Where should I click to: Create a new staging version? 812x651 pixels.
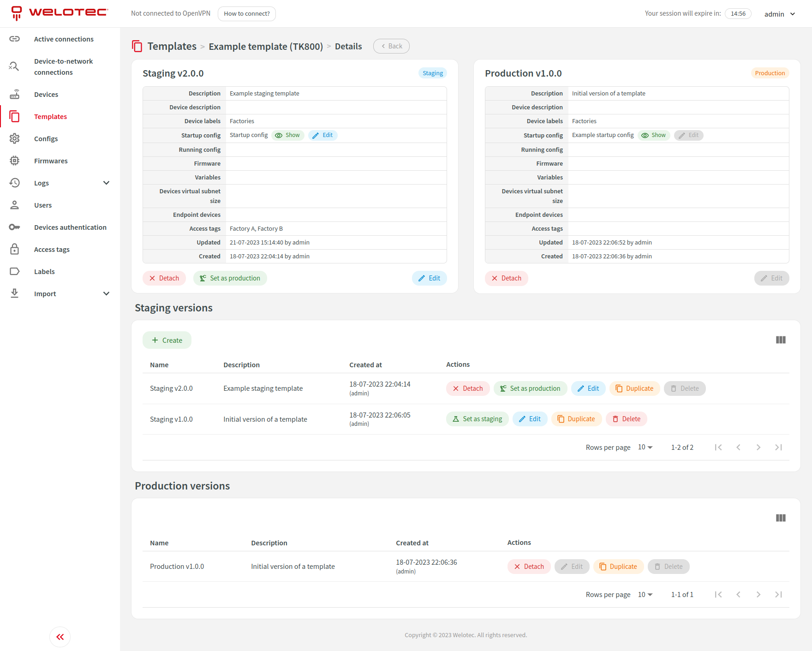[167, 340]
